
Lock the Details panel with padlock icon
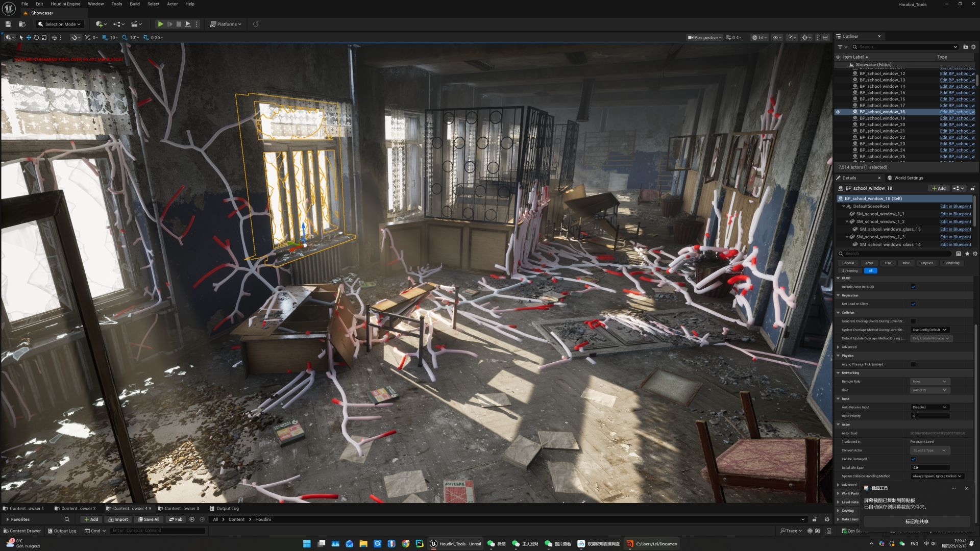tap(972, 188)
